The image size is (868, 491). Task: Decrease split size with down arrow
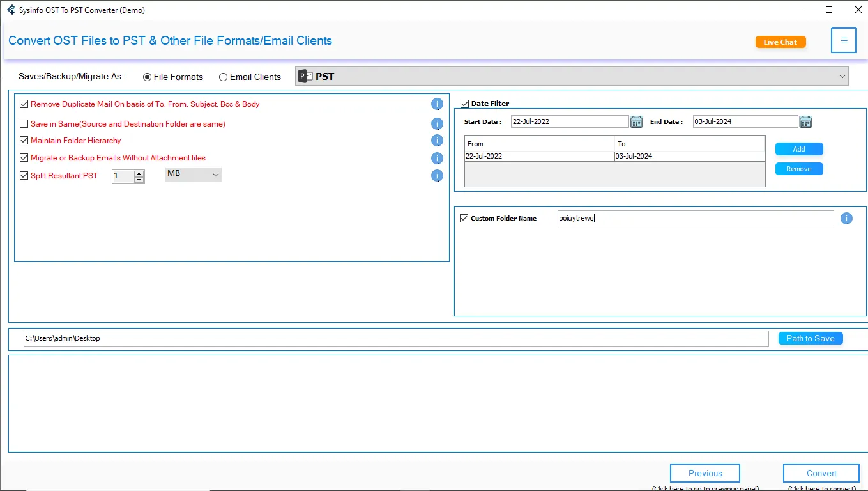pos(139,180)
